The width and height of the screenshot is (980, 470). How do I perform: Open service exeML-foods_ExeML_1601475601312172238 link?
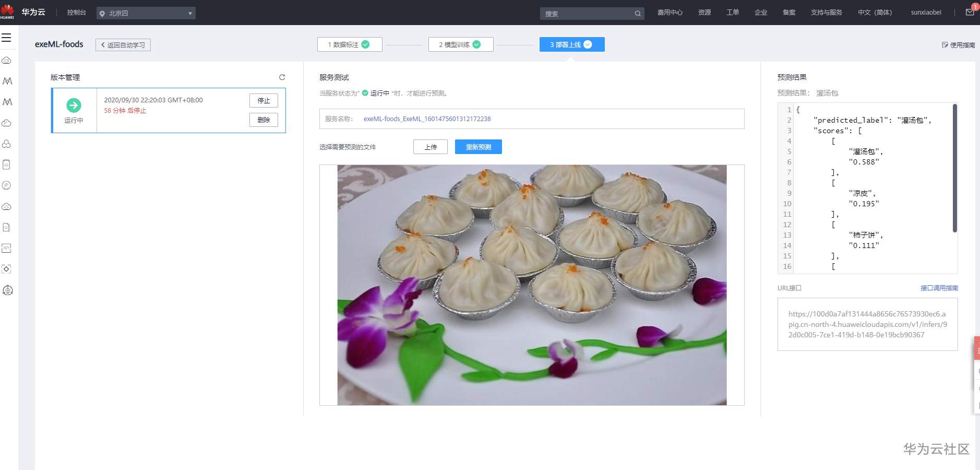click(427, 119)
